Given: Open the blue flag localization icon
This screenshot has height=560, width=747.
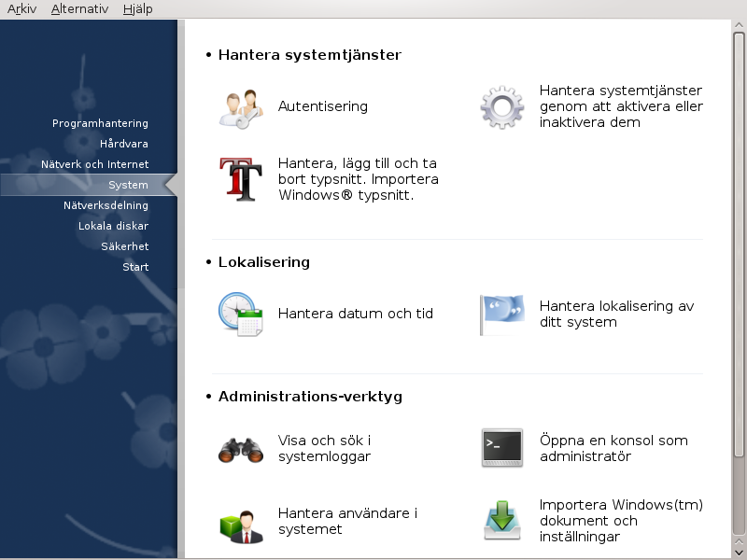Looking at the screenshot, I should [x=502, y=315].
